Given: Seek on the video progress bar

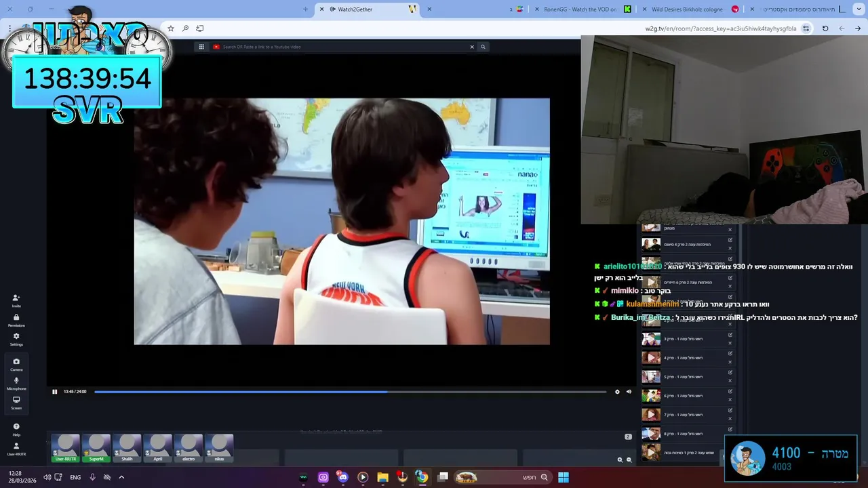Looking at the screenshot, I should [350, 392].
